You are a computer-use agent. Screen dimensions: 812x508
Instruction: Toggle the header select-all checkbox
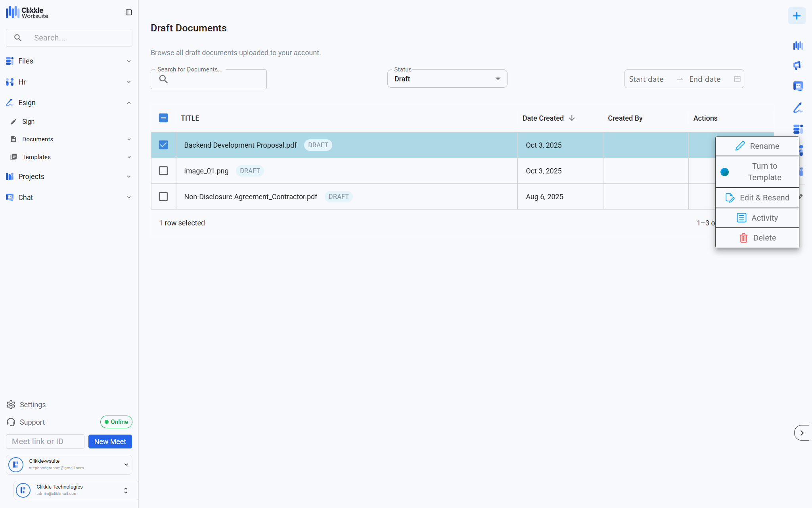(x=163, y=118)
